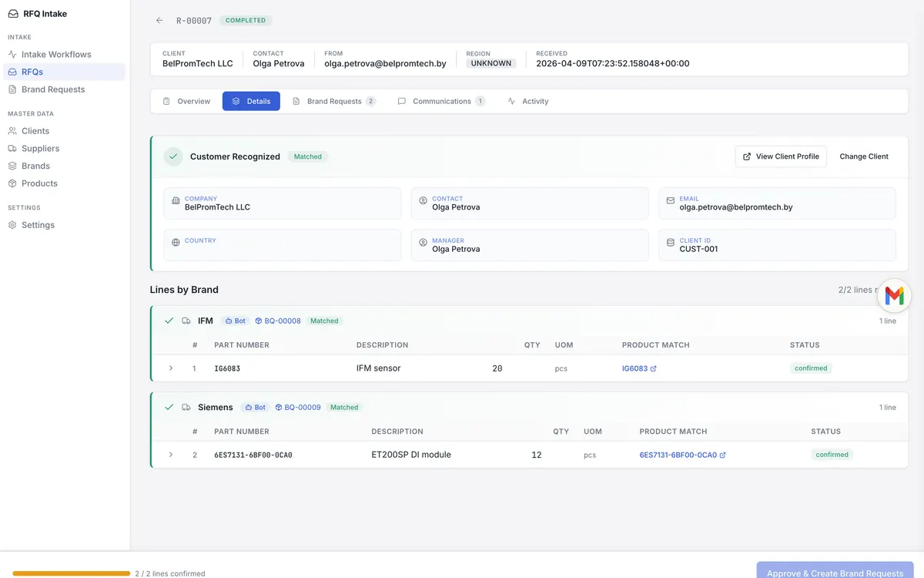The width and height of the screenshot is (924, 578).
Task: Click the Bot badge beside Siemens
Action: [255, 407]
